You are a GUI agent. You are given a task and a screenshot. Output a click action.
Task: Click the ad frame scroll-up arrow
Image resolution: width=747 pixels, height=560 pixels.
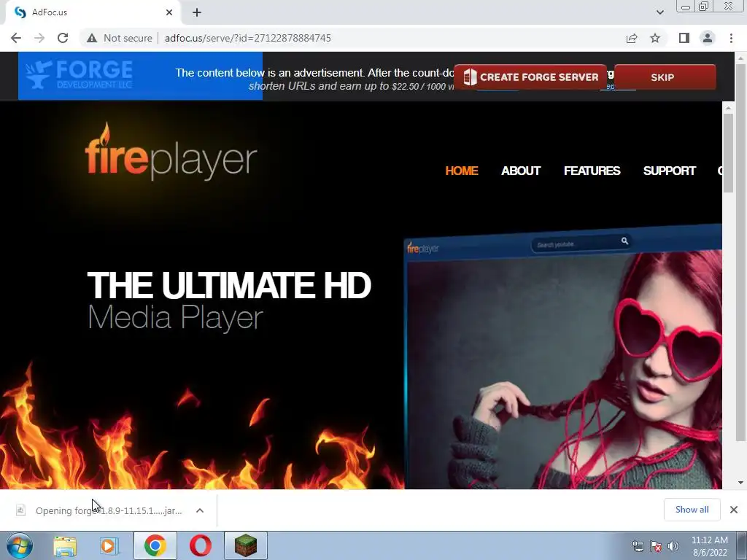pyautogui.click(x=728, y=108)
